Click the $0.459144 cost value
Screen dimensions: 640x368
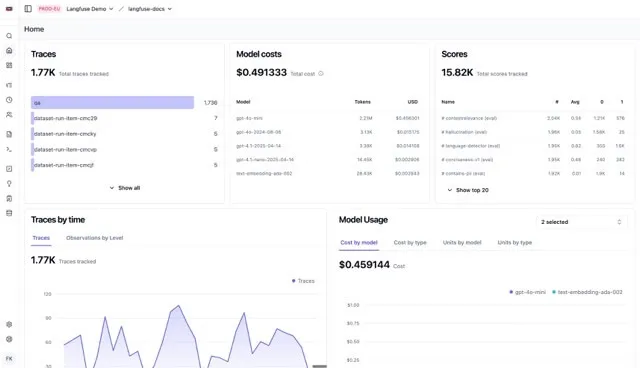coord(364,265)
